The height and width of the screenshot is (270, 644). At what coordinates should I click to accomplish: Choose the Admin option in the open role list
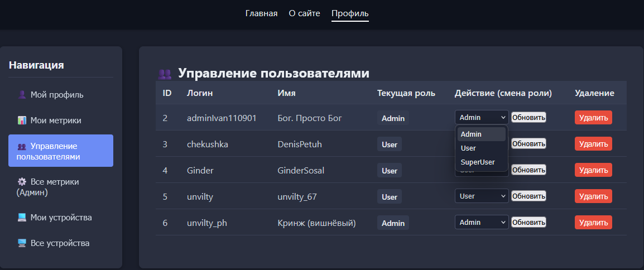pos(482,134)
